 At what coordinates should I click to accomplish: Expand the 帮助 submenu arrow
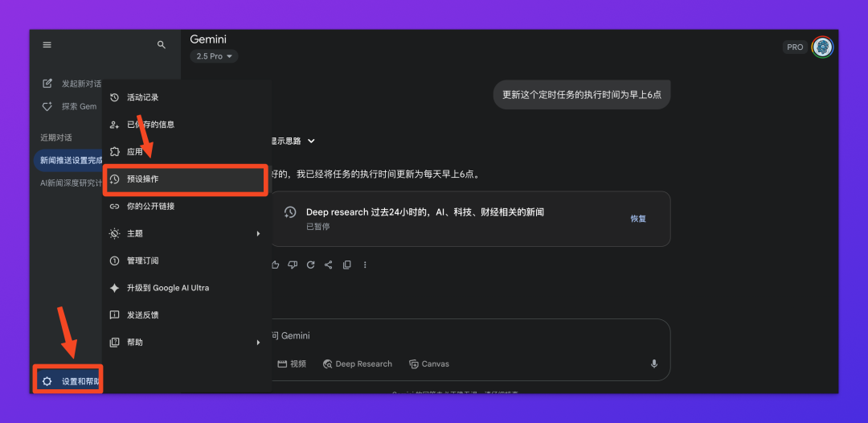click(x=258, y=342)
